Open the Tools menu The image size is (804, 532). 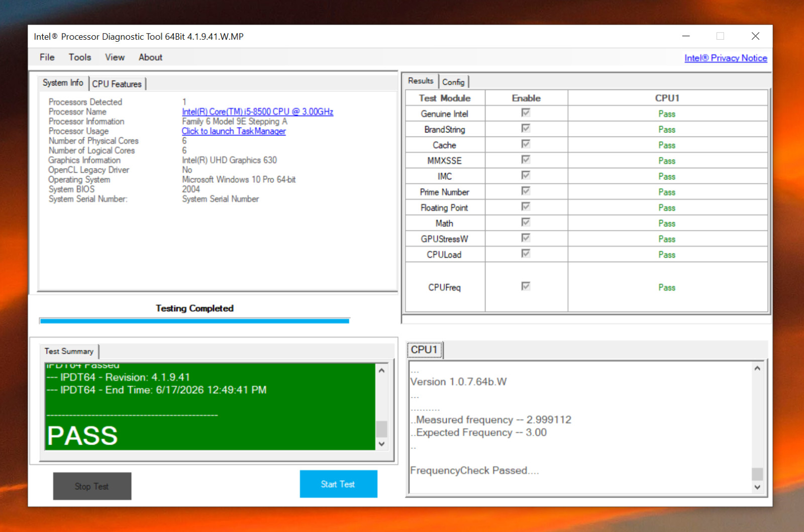click(80, 57)
